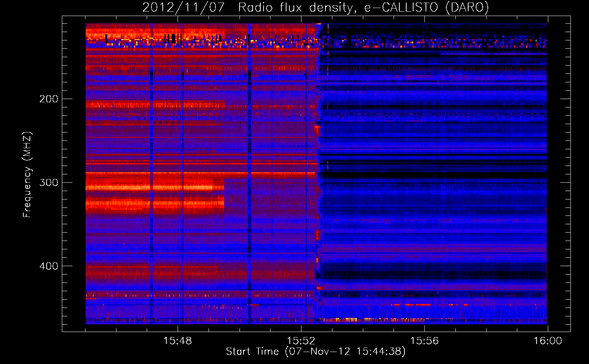The image size is (589, 364).
Task: Click the e-CALLISTO (DARO) station label
Action: click(x=427, y=8)
